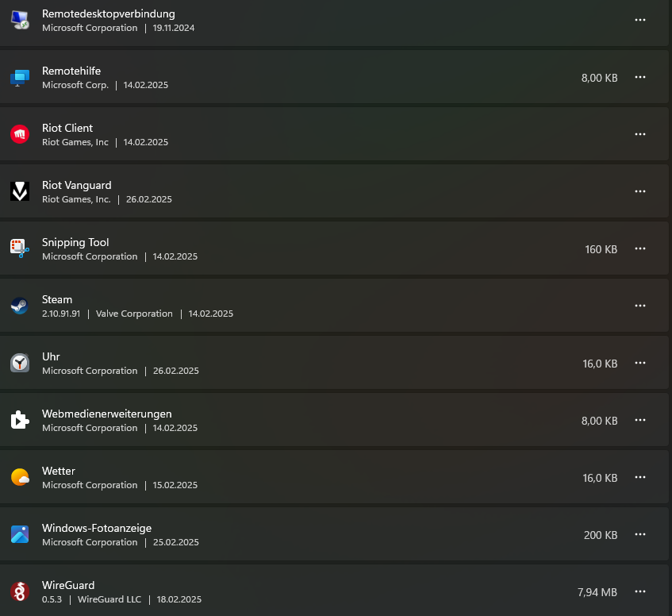This screenshot has width=672, height=616.
Task: Click the 18.02.2025 date of WireGuard
Action: click(179, 599)
